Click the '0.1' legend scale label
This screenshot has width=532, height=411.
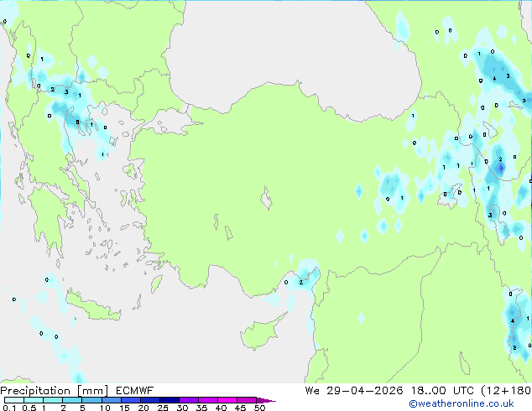[x=9, y=408]
